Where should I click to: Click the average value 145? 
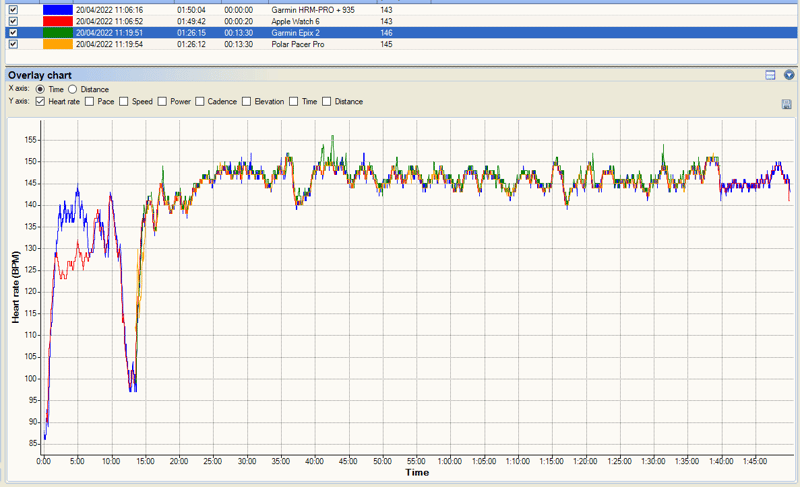[x=386, y=44]
